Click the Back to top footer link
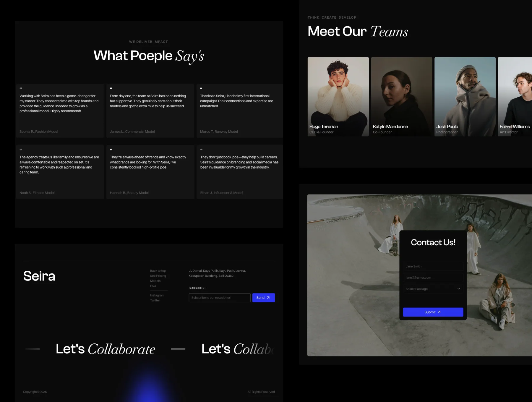 point(158,271)
